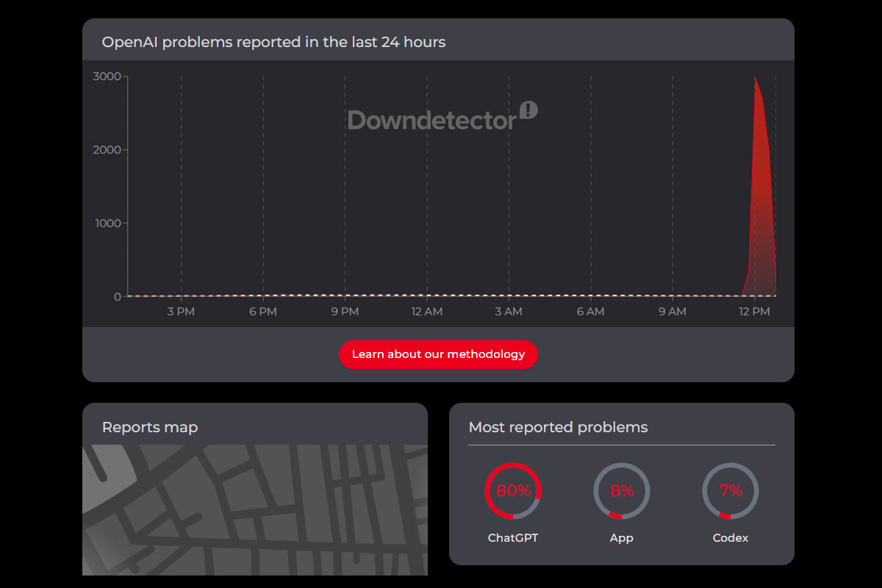
Task: Click the 9 AM time axis label
Action: click(673, 312)
